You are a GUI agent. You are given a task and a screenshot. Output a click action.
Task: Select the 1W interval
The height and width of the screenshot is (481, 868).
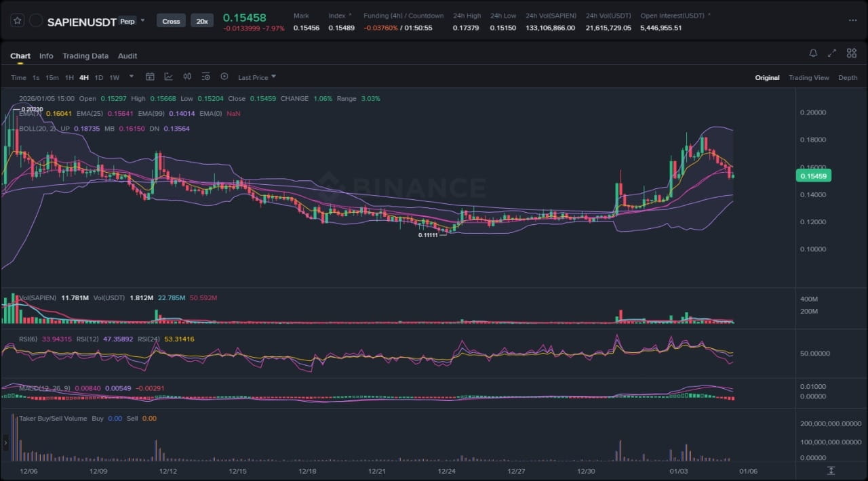pos(115,78)
